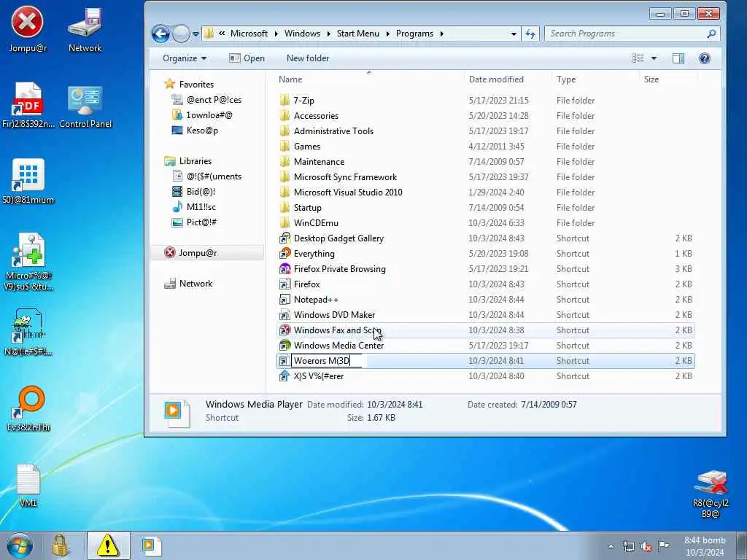Viewport: 747px width, 560px height.
Task: Click Windows Media Player taskbar icon
Action: pyautogui.click(x=152, y=545)
